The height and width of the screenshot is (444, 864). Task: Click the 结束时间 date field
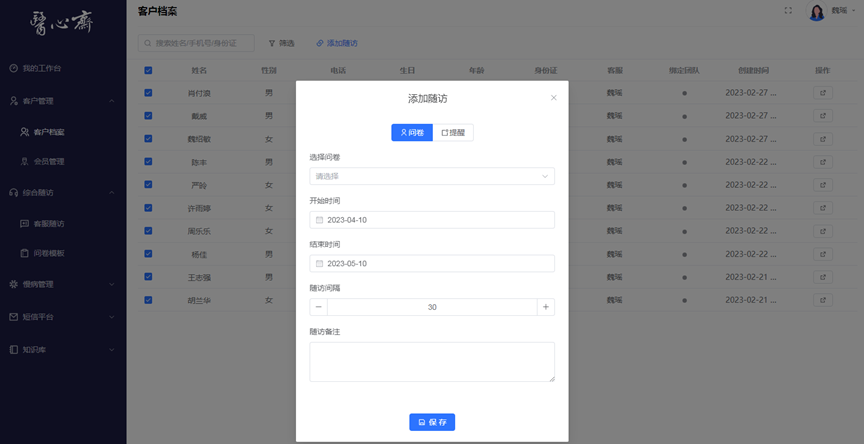click(432, 263)
